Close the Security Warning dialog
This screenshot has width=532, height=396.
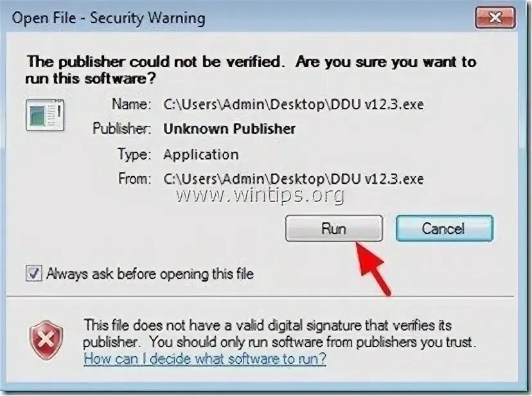(x=495, y=17)
